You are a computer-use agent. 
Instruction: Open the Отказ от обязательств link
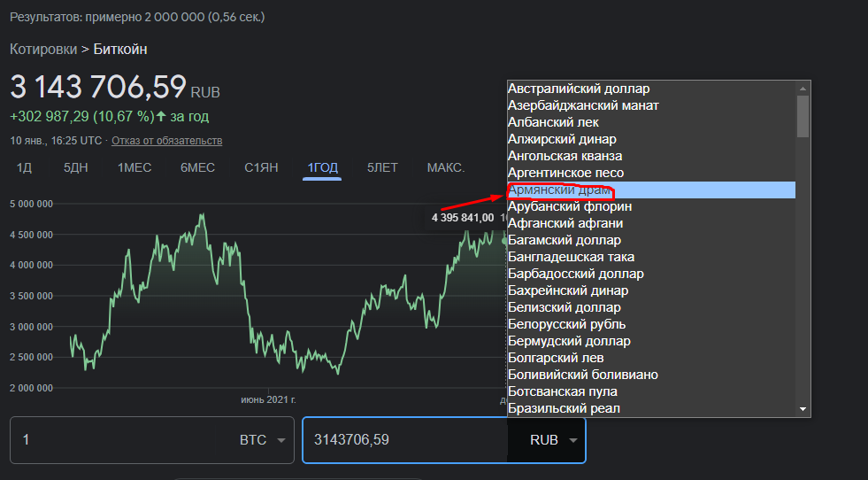166,141
